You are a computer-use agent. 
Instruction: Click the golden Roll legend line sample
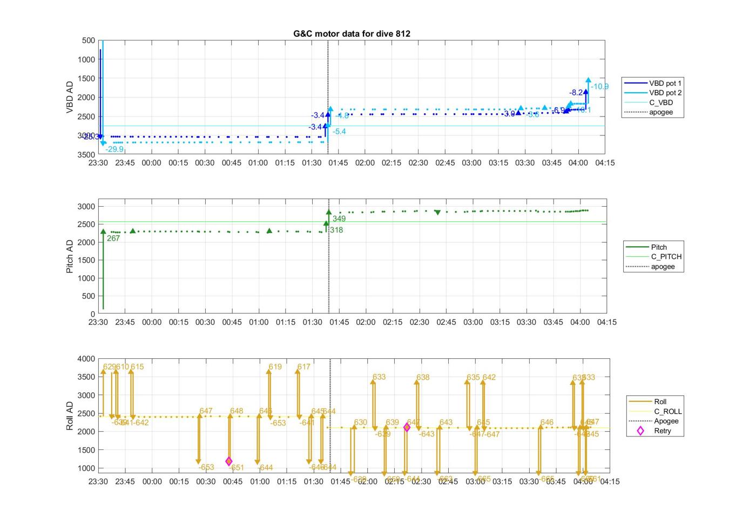click(x=640, y=401)
